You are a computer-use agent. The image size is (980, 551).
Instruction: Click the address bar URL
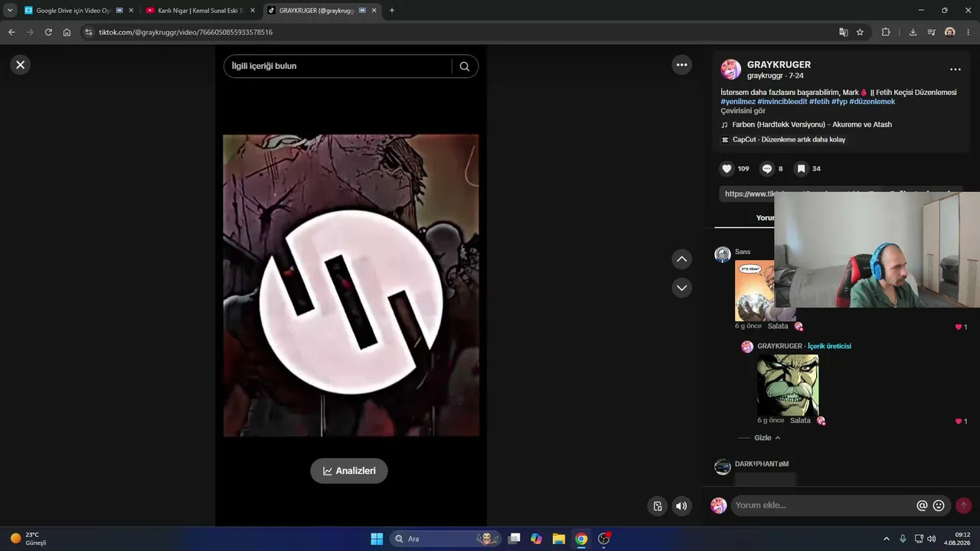tap(185, 32)
